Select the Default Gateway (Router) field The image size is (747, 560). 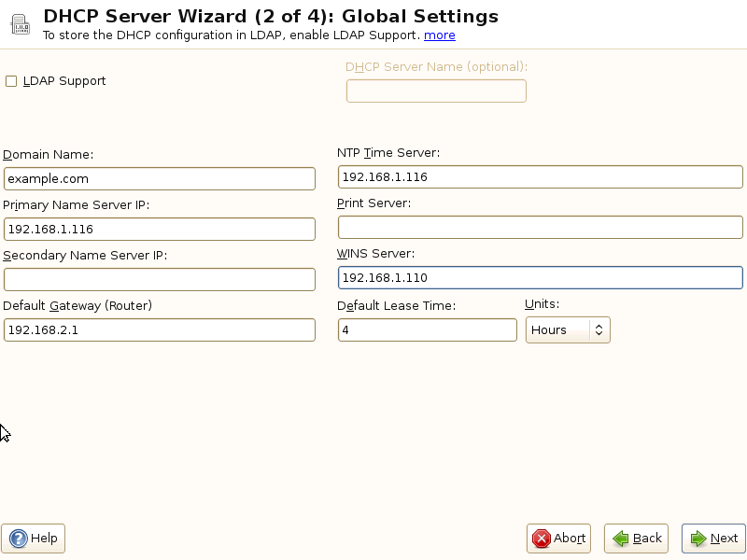pos(160,329)
